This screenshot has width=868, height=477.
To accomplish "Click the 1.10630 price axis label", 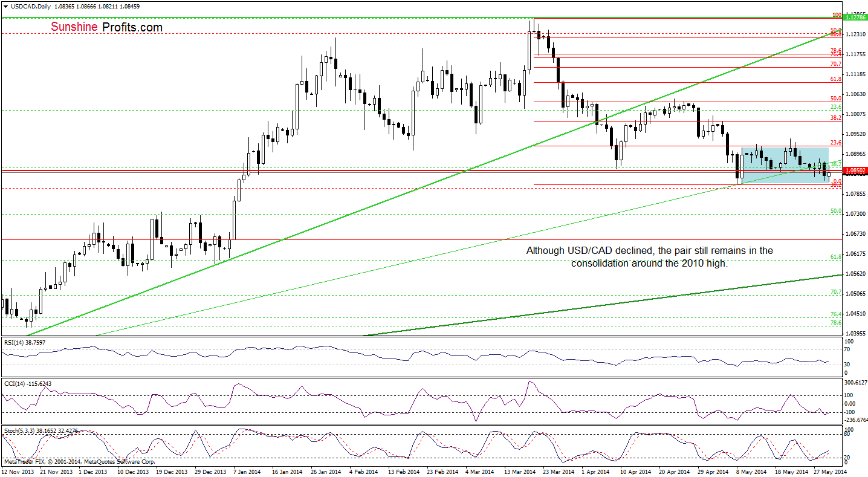I will 856,94.
